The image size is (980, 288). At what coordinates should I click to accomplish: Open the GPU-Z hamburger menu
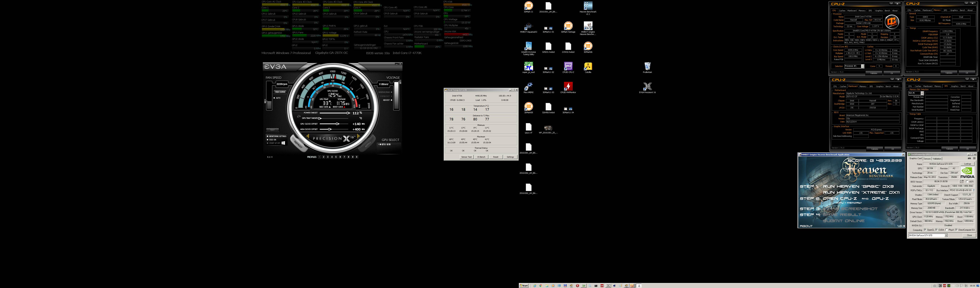tap(974, 158)
